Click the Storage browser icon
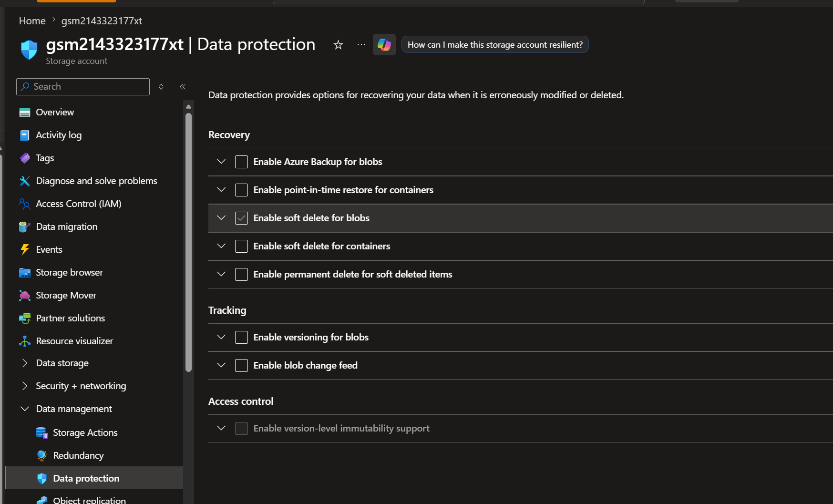Image resolution: width=833 pixels, height=504 pixels. tap(25, 273)
